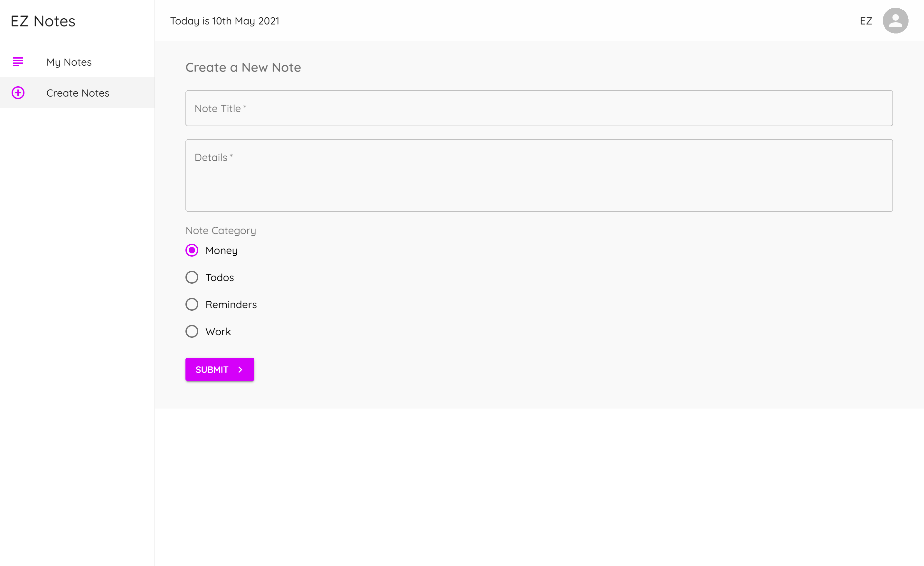The width and height of the screenshot is (924, 566).
Task: Pick the Work category option
Action: pos(192,331)
